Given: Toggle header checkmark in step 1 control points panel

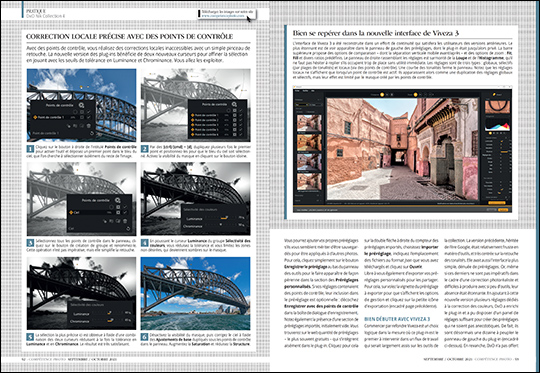Looking at the screenshot, I should click(x=89, y=112).
